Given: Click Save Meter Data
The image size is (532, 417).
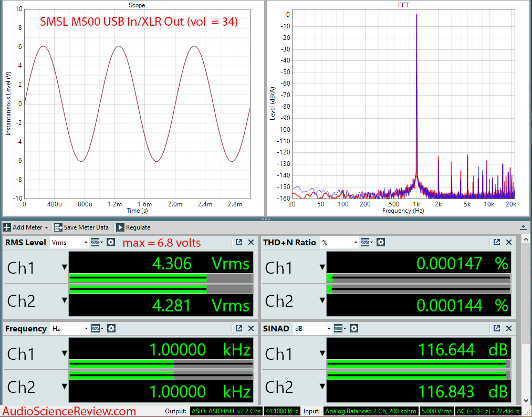Looking at the screenshot, I should pyautogui.click(x=81, y=227).
